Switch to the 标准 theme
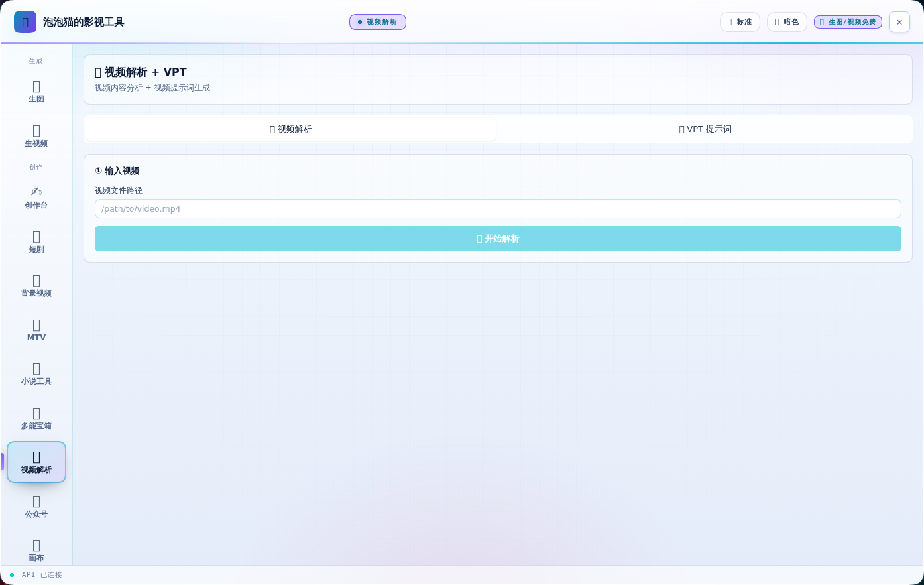The width and height of the screenshot is (924, 585). (x=740, y=22)
